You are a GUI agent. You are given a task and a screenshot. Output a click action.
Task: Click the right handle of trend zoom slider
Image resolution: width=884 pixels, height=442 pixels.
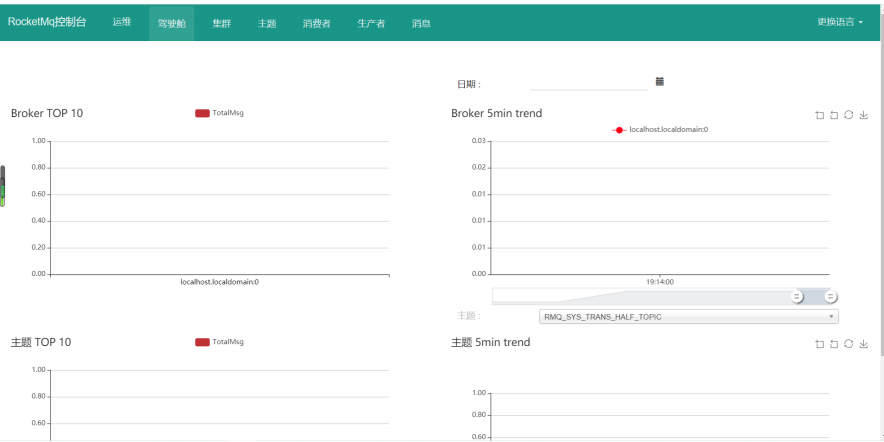[830, 296]
